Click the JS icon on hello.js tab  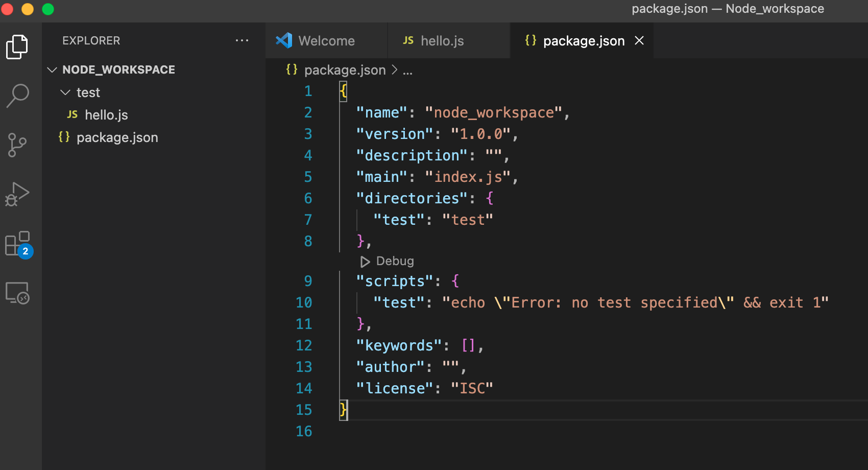click(408, 40)
